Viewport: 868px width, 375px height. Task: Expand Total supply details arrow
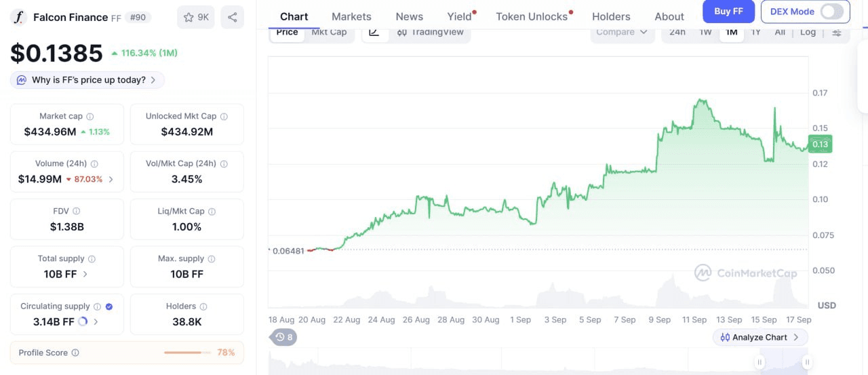(85, 275)
